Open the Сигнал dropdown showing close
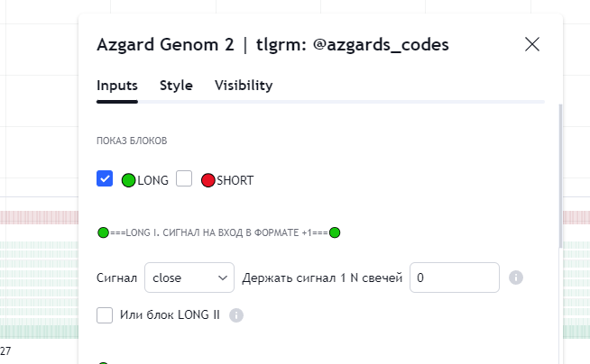Image resolution: width=590 pixels, height=364 pixels. pos(189,278)
